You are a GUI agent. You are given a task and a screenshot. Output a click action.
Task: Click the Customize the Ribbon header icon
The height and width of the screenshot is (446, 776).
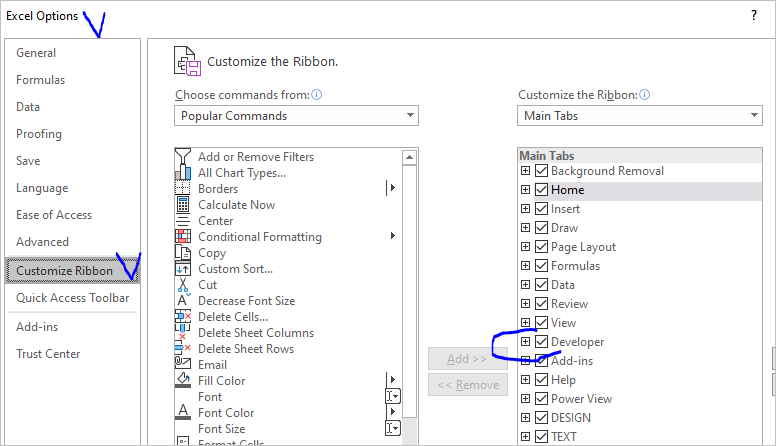[188, 61]
